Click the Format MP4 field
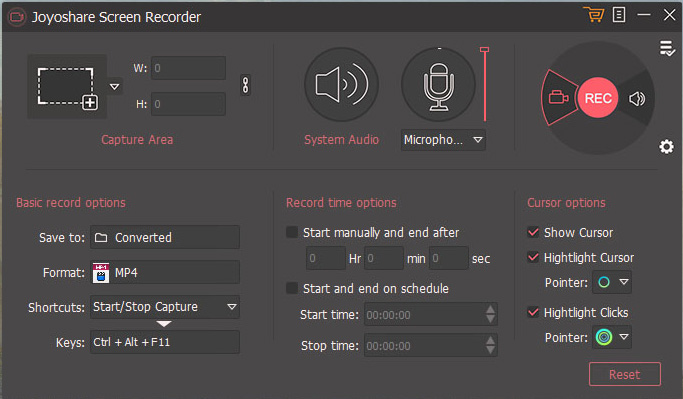Viewport: 683px width, 399px height. tap(165, 273)
